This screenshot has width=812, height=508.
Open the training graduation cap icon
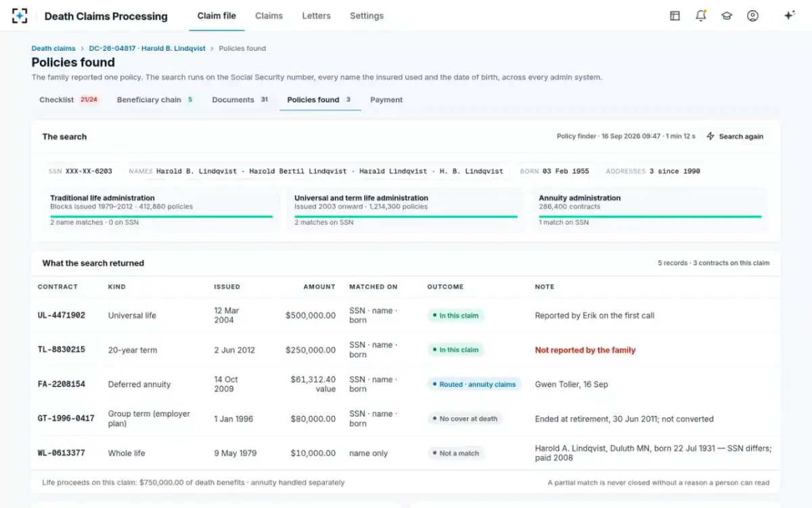727,16
